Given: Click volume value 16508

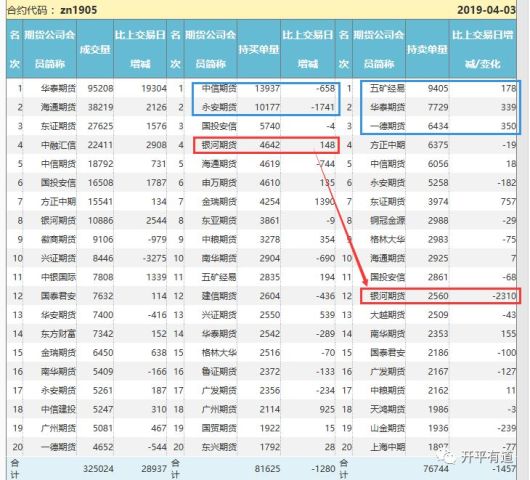Looking at the screenshot, I should 100,183.
